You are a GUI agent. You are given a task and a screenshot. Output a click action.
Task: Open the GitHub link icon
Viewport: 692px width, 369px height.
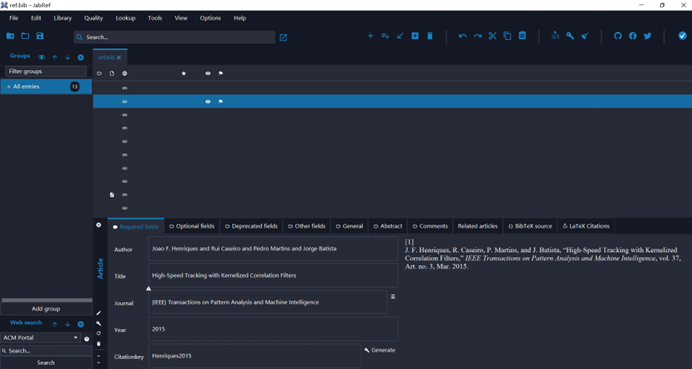[x=618, y=36]
